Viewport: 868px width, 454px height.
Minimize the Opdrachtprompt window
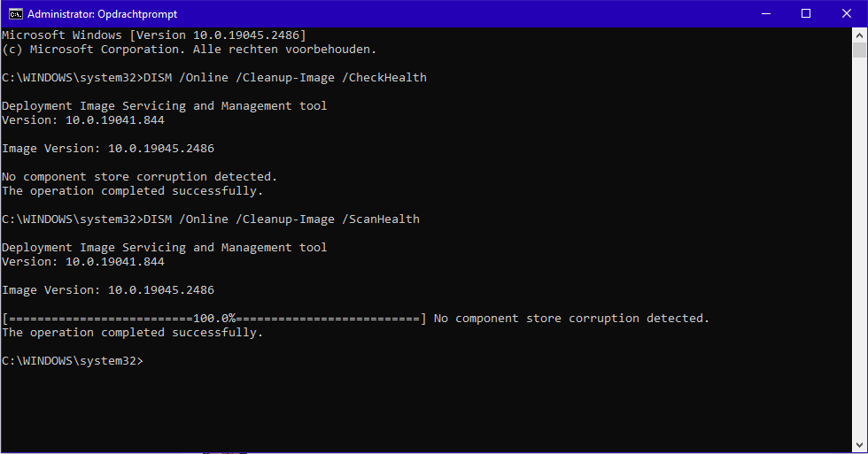tap(765, 13)
